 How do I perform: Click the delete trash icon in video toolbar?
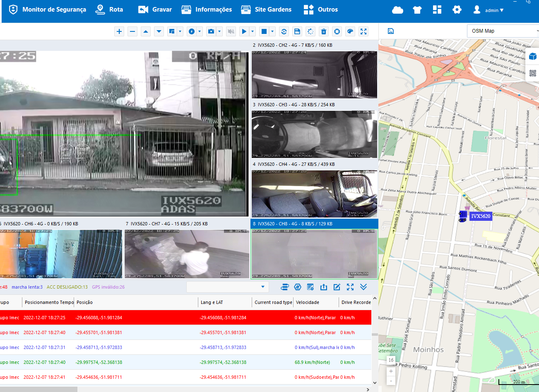coord(324,31)
